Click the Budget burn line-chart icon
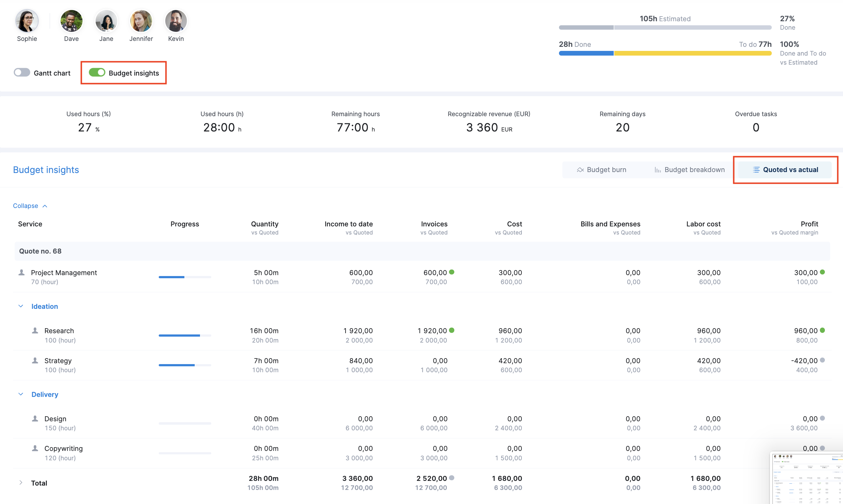 point(581,170)
